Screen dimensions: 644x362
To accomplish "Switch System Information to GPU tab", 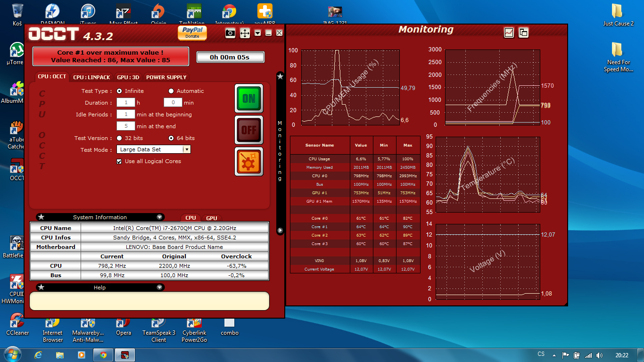I will (x=212, y=218).
